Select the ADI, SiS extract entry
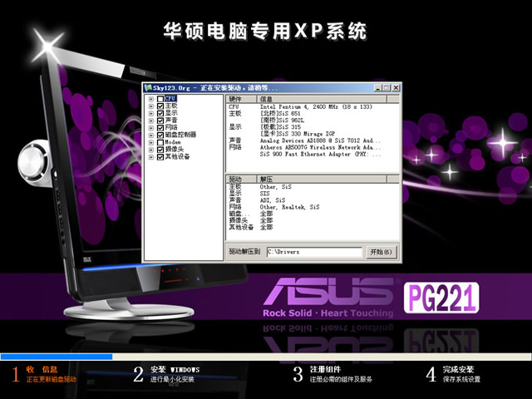 (x=273, y=200)
